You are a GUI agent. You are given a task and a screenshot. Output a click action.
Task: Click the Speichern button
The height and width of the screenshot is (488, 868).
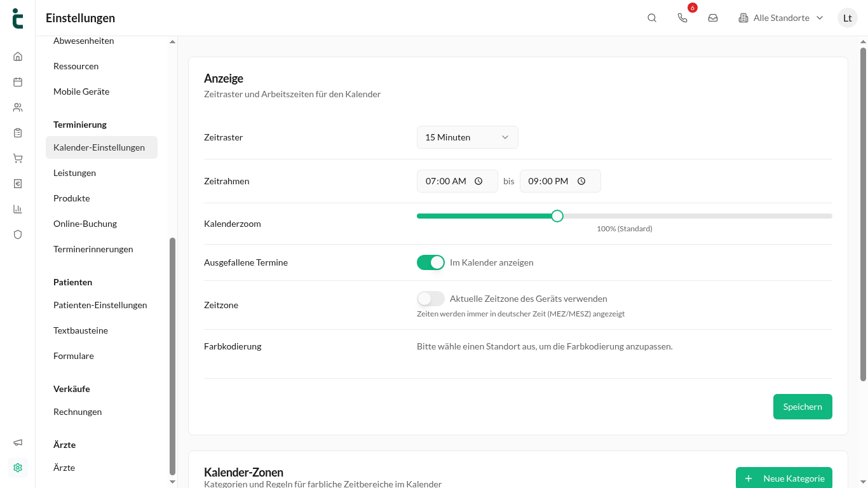(803, 407)
